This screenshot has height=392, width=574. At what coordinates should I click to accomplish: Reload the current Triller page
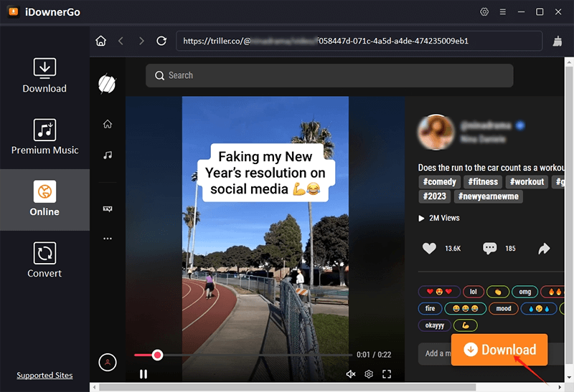161,41
